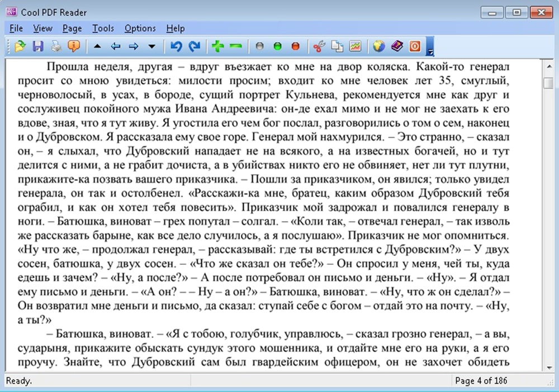Rotate page clockwise with blue arrow
Screen dimensions: 559x392
[x=195, y=47]
